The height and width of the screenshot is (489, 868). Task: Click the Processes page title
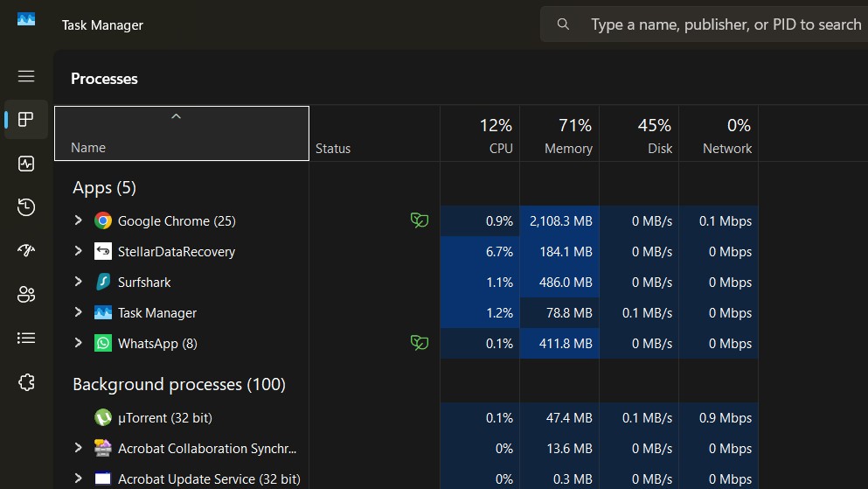(x=104, y=79)
